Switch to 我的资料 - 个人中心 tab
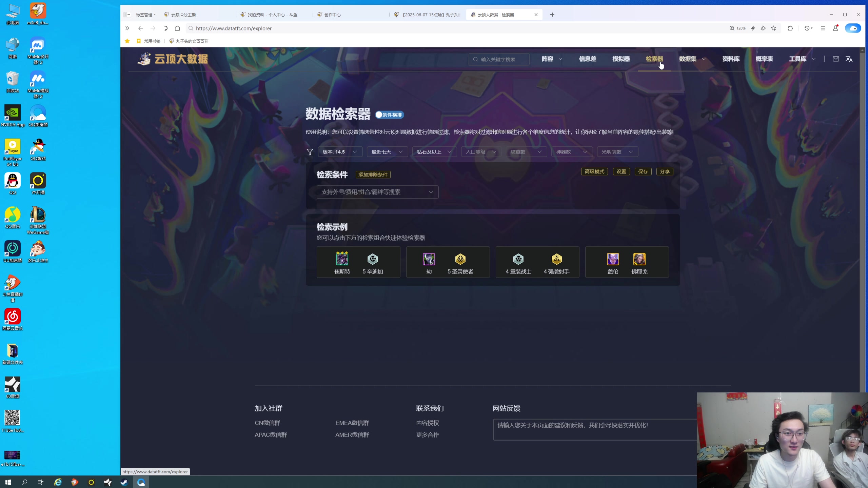This screenshot has height=488, width=868. click(274, 15)
